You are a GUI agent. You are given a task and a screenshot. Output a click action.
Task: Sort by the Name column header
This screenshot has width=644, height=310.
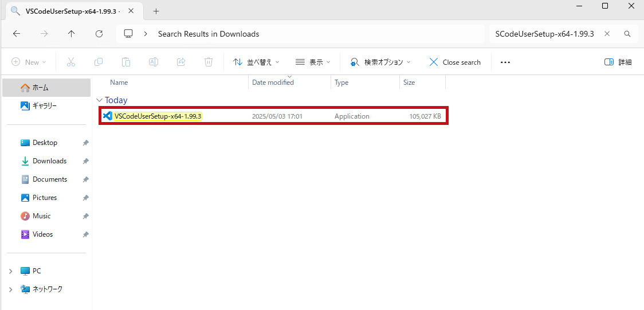pos(119,83)
